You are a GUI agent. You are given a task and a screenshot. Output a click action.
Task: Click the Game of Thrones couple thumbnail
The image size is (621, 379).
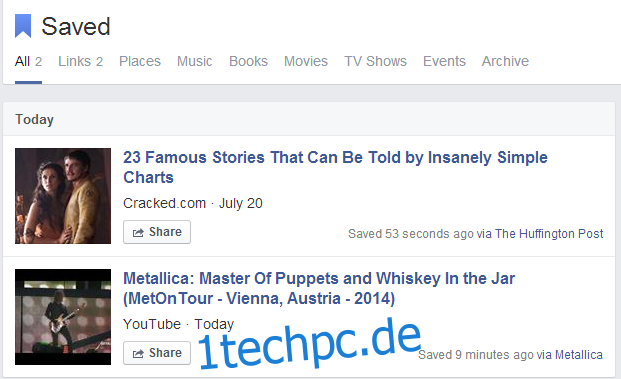click(x=63, y=196)
